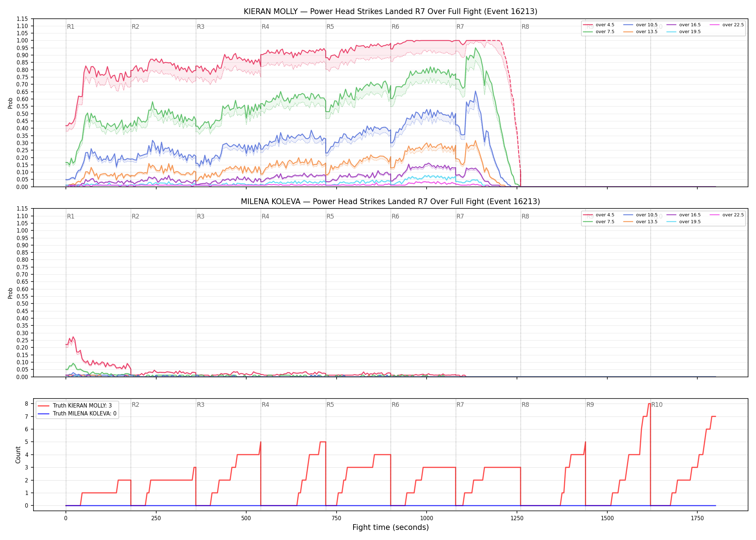Select the R4 round label in Milena Koleva chart
The height and width of the screenshot is (540, 756).
[265, 216]
